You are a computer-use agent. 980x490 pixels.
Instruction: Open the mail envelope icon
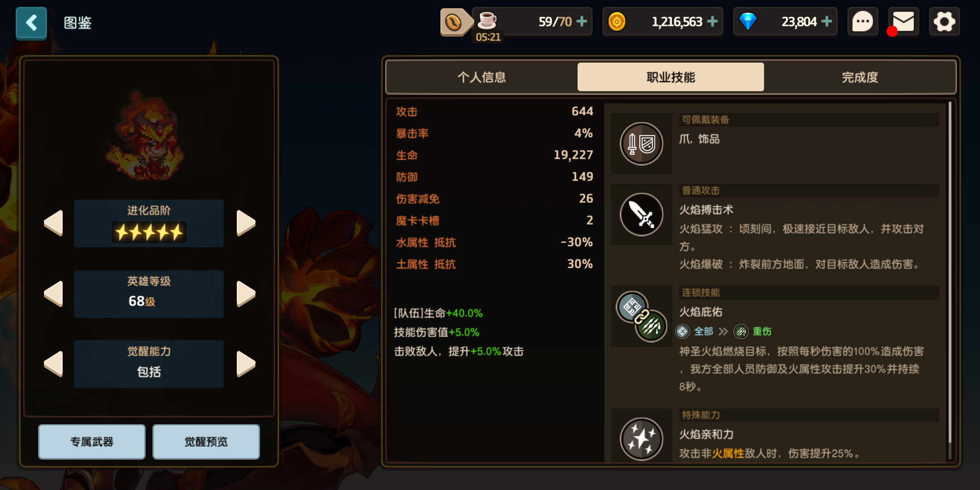point(903,21)
